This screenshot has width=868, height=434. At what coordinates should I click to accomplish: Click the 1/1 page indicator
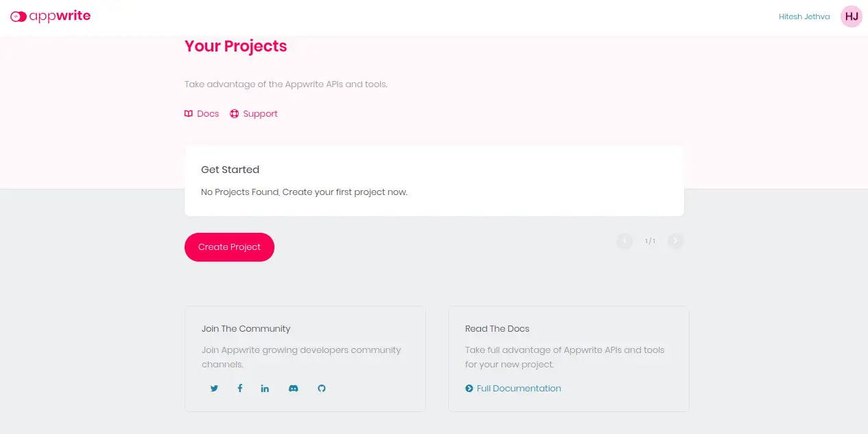650,241
